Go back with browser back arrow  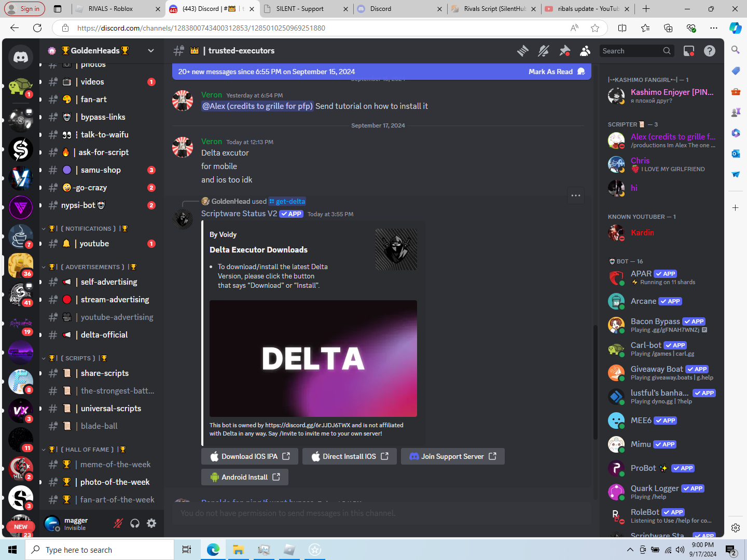tap(15, 28)
